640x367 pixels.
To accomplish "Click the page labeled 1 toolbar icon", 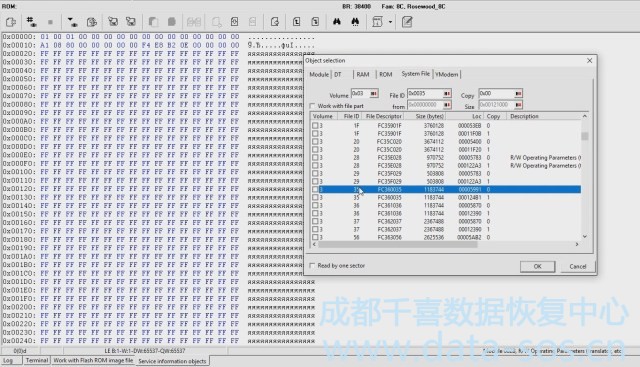I will click(297, 22).
